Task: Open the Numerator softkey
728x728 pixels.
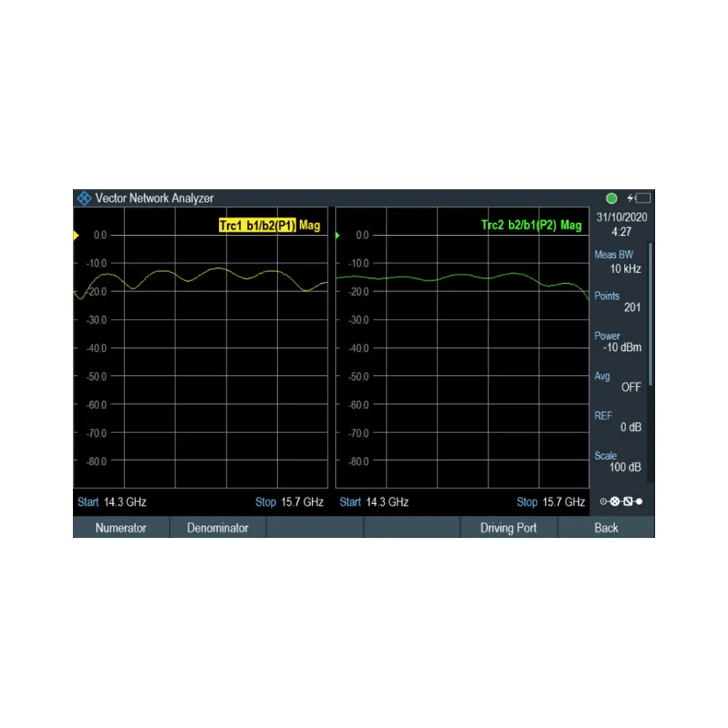Action: click(x=121, y=528)
